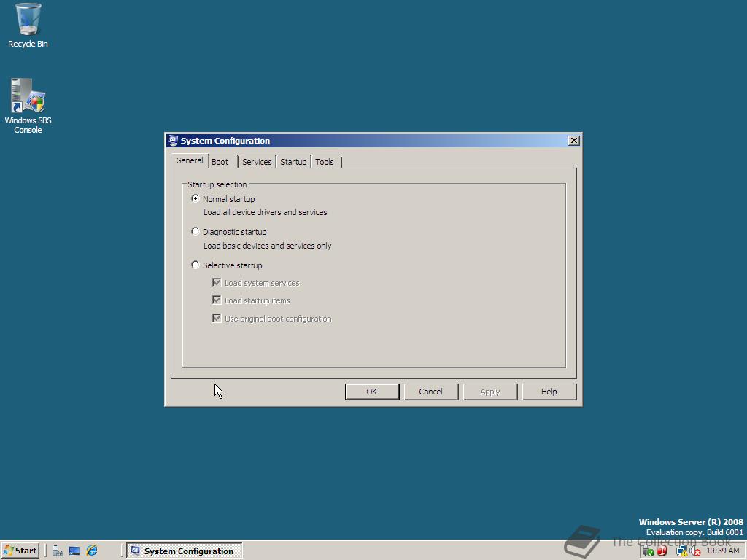Toggle the Load startup items checkbox
The image size is (747, 560).
[x=217, y=300]
